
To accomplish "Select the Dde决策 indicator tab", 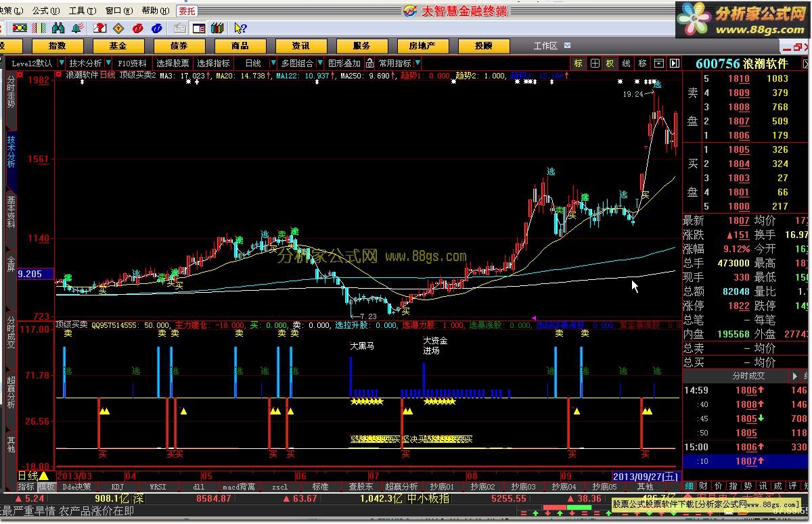I will click(77, 487).
